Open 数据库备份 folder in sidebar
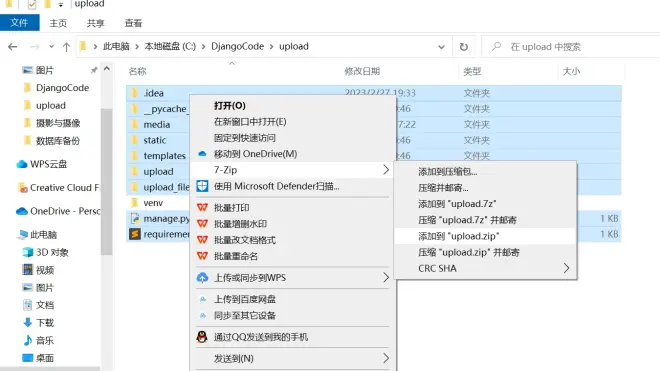The height and width of the screenshot is (371, 660). pyautogui.click(x=58, y=141)
